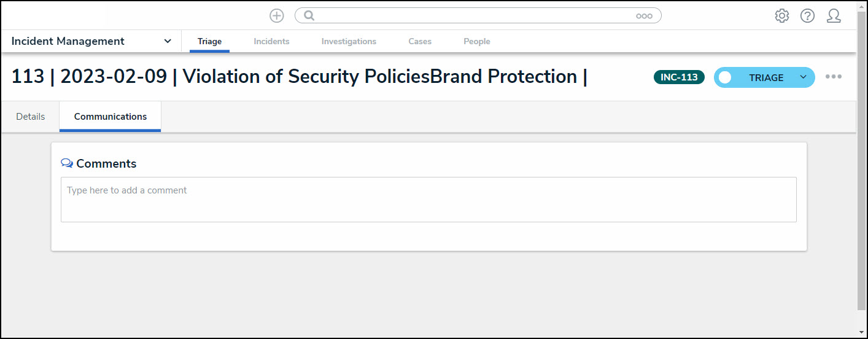Click the three-circles icon in search bar

(644, 16)
